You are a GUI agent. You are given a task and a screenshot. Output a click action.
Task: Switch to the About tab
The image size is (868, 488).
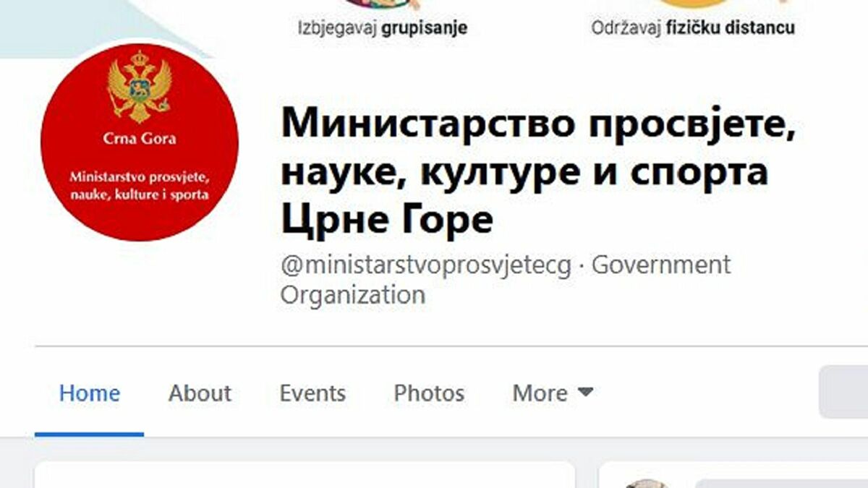point(200,393)
